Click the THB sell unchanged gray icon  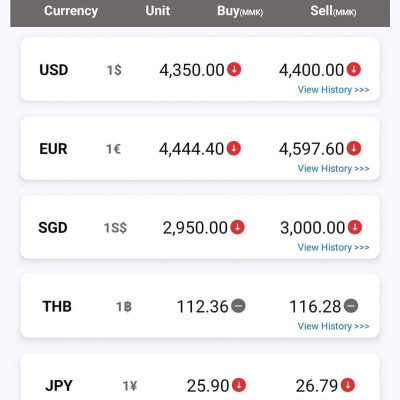click(x=351, y=306)
